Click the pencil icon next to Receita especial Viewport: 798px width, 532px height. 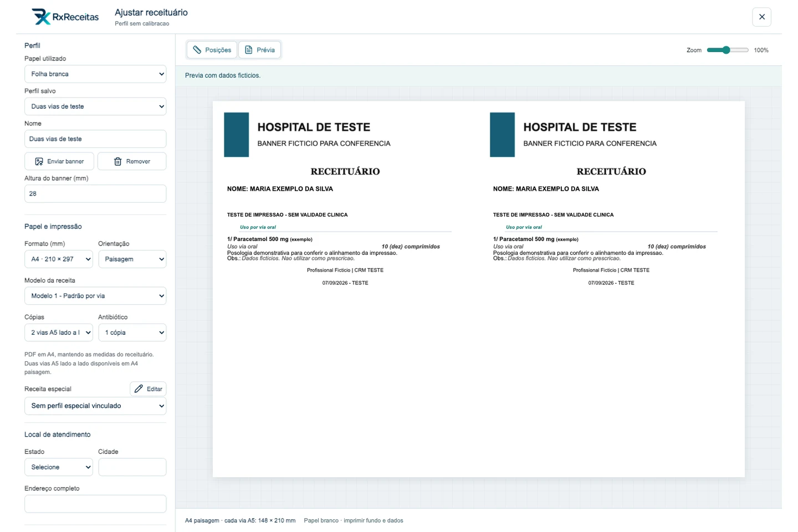[x=139, y=389]
